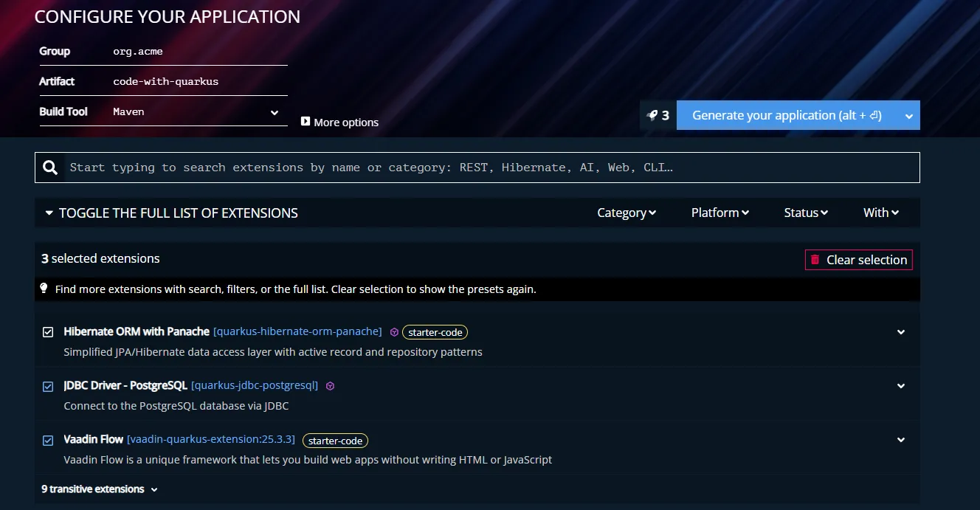The width and height of the screenshot is (980, 510).
Task: Uncheck the Vaadin Flow extension
Action: (x=48, y=440)
